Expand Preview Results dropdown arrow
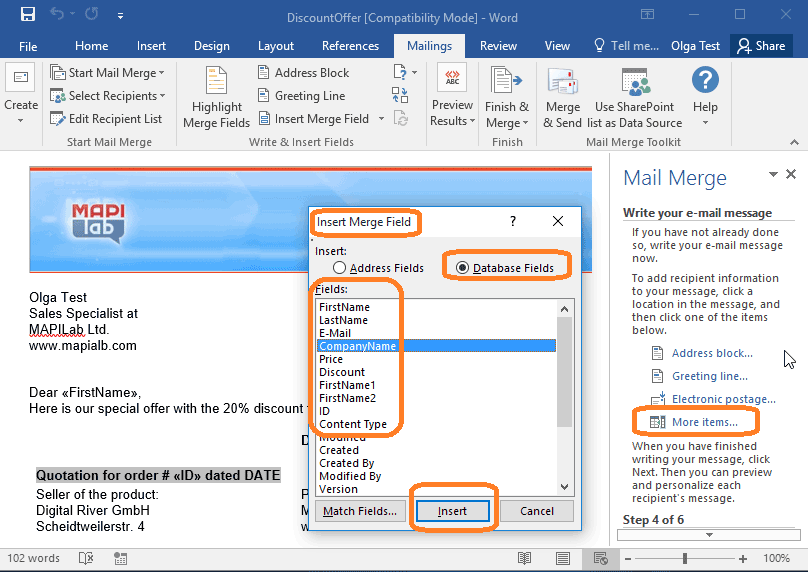 click(472, 122)
